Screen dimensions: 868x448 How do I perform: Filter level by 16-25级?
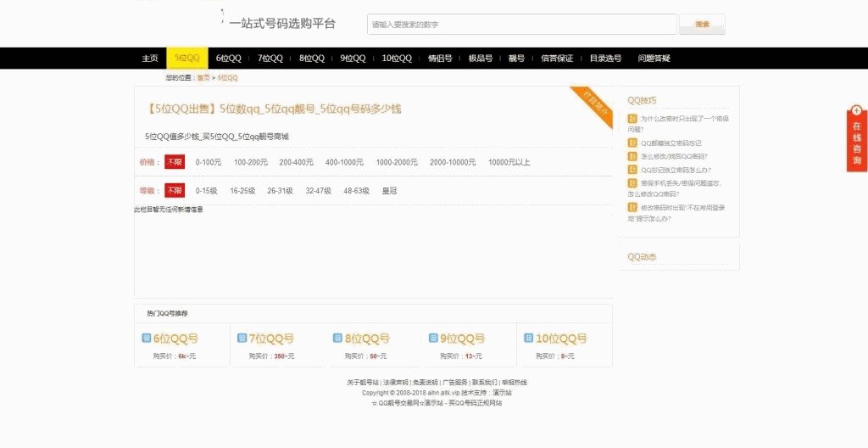(x=242, y=191)
